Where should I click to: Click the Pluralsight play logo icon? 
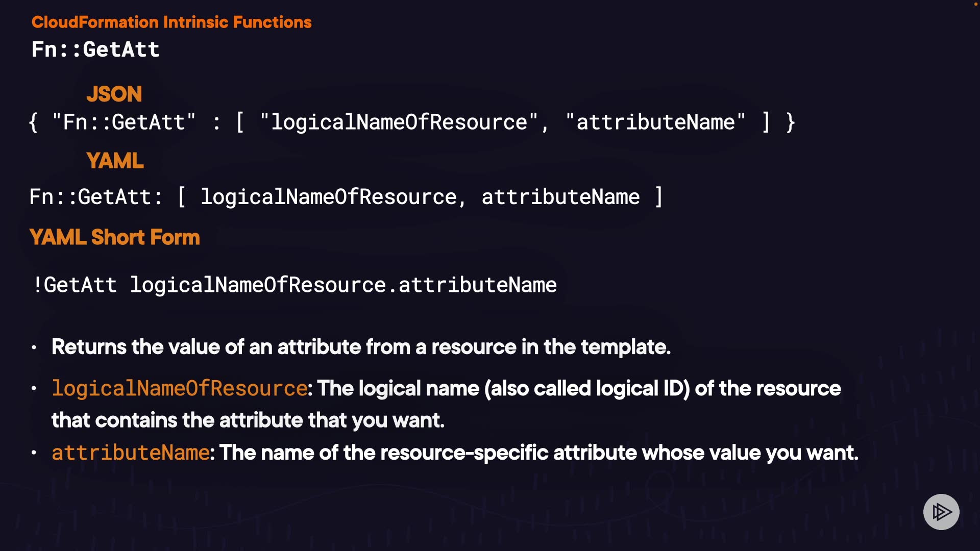pyautogui.click(x=941, y=512)
